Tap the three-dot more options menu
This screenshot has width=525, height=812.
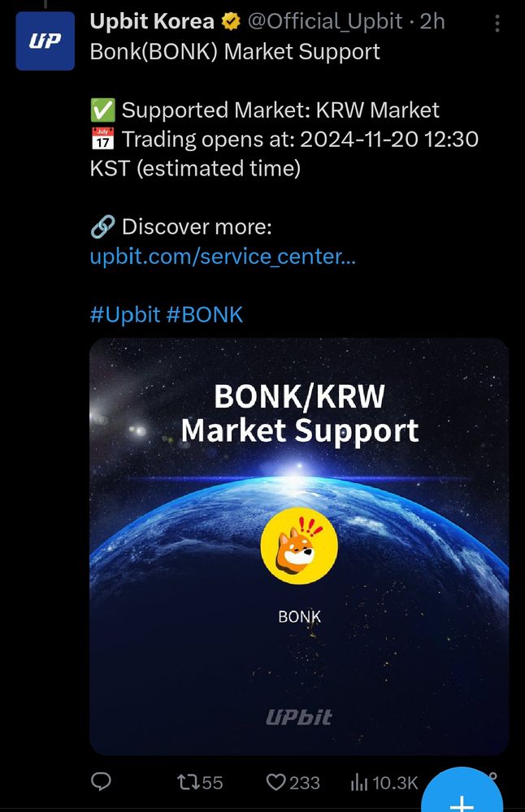[x=497, y=24]
